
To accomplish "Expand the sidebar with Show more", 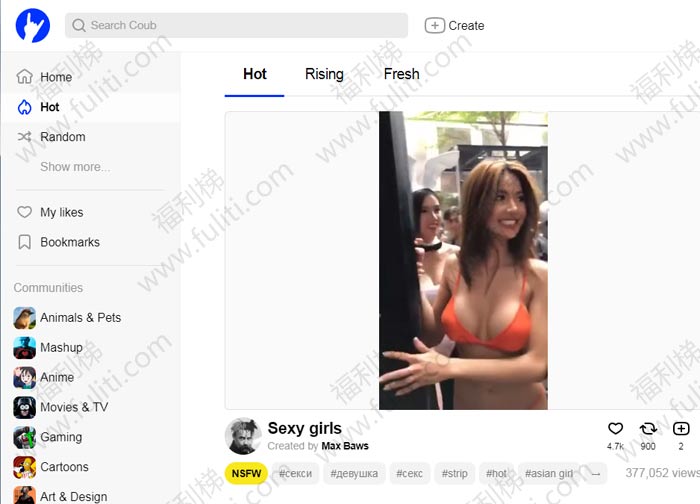I will pyautogui.click(x=75, y=167).
